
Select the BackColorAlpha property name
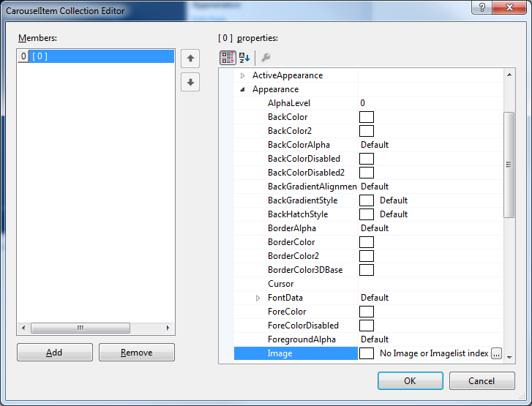click(299, 145)
